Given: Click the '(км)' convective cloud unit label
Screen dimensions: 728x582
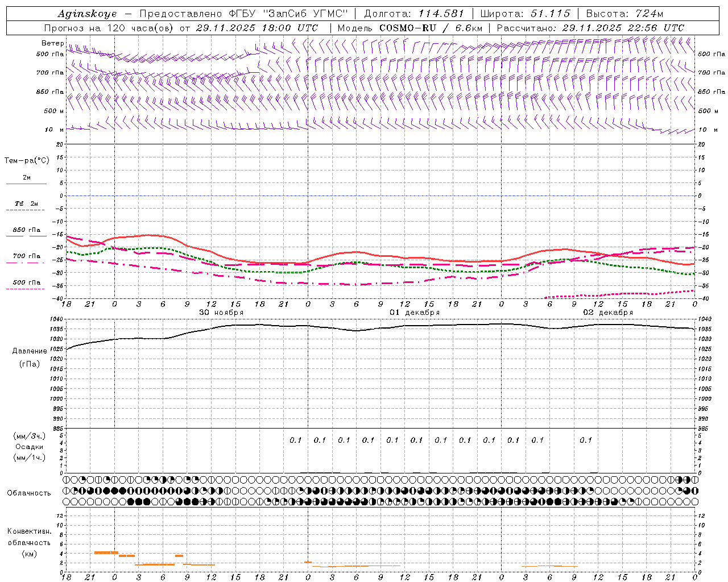Looking at the screenshot, I should pos(30,554).
